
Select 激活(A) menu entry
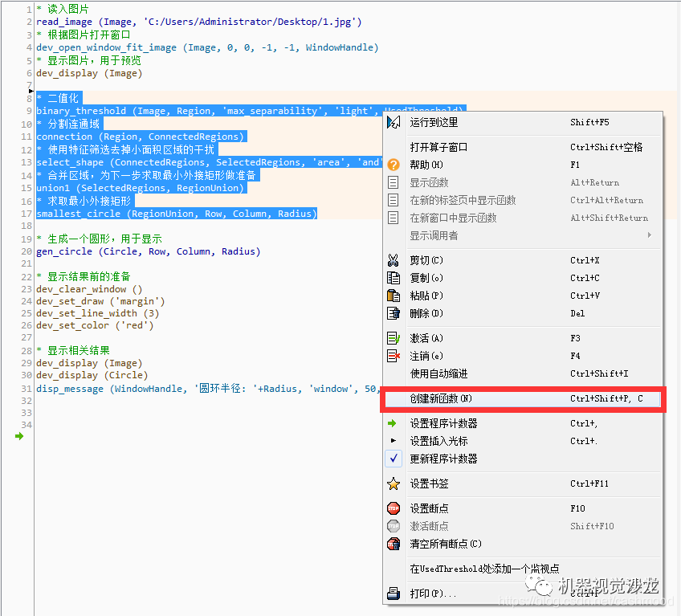point(523,338)
